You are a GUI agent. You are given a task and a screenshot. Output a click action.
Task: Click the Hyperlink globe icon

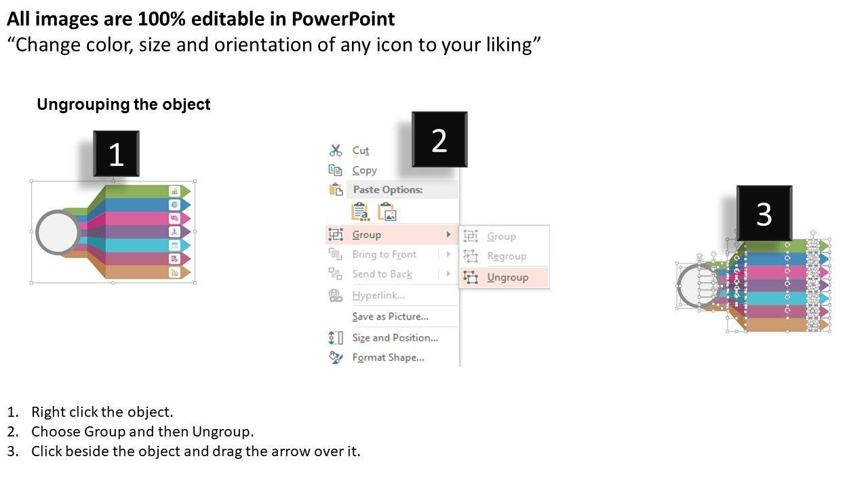tap(336, 296)
